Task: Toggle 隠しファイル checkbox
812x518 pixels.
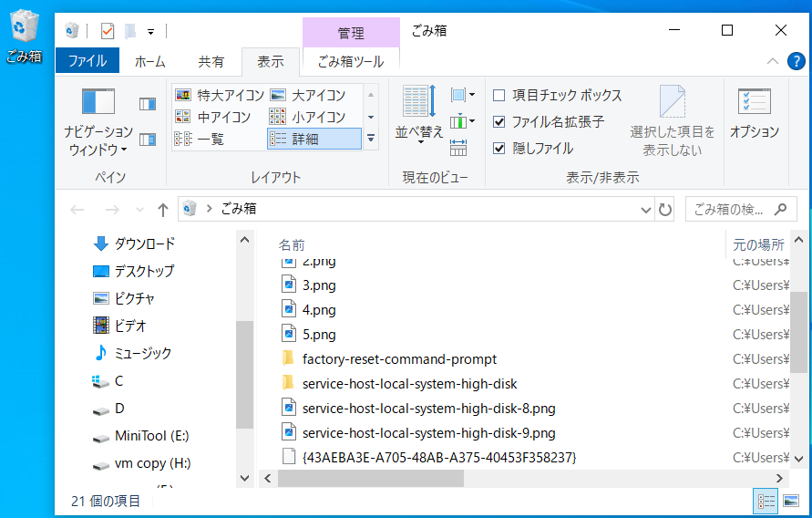Action: point(499,149)
